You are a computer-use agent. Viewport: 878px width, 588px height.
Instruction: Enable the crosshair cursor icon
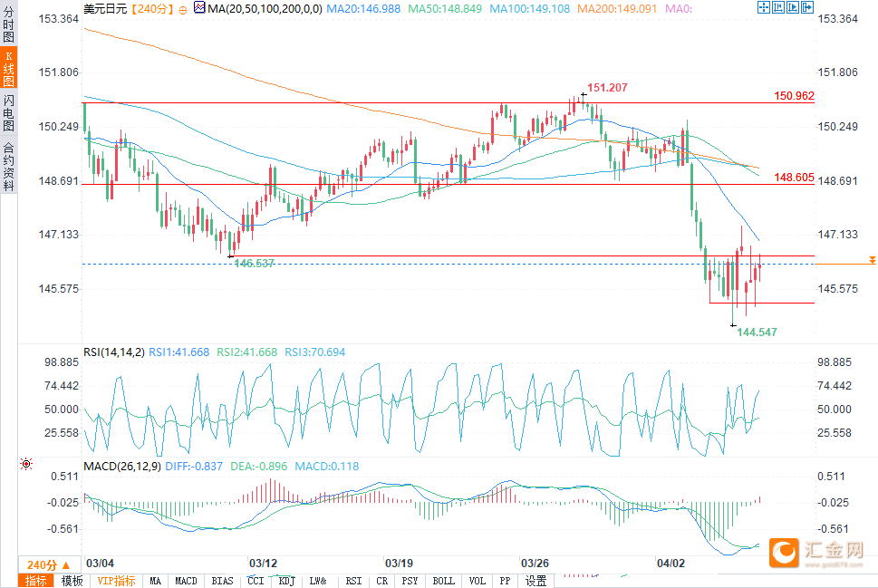[763, 7]
